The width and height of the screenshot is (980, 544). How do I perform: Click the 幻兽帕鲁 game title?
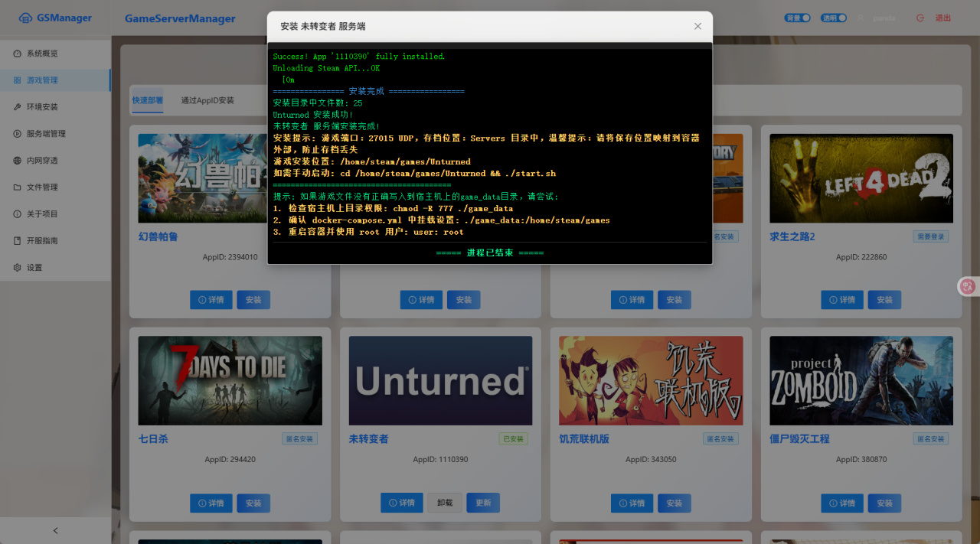158,237
